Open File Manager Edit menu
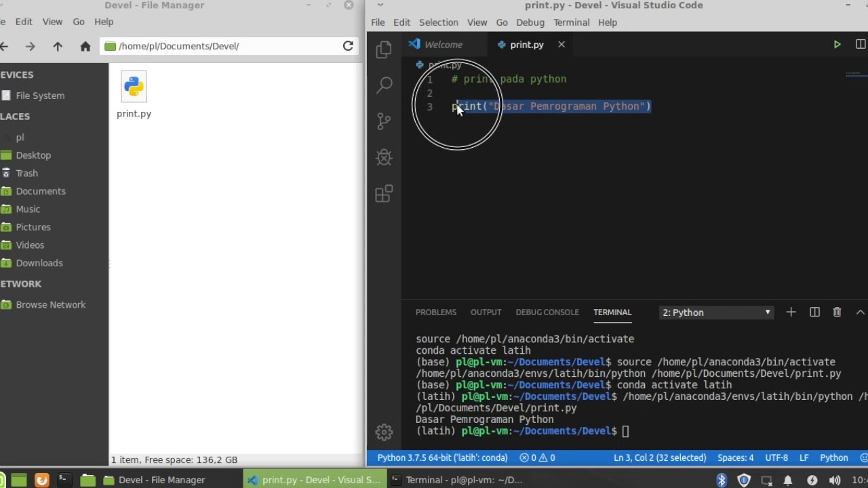 (24, 22)
